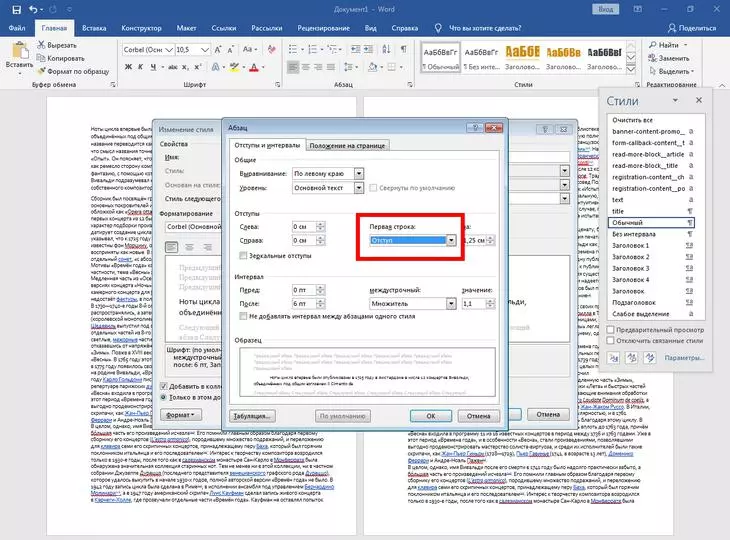Open Find (Найти) in the editing group
Image resolution: width=730 pixels, height=540 pixels.
tap(666, 45)
